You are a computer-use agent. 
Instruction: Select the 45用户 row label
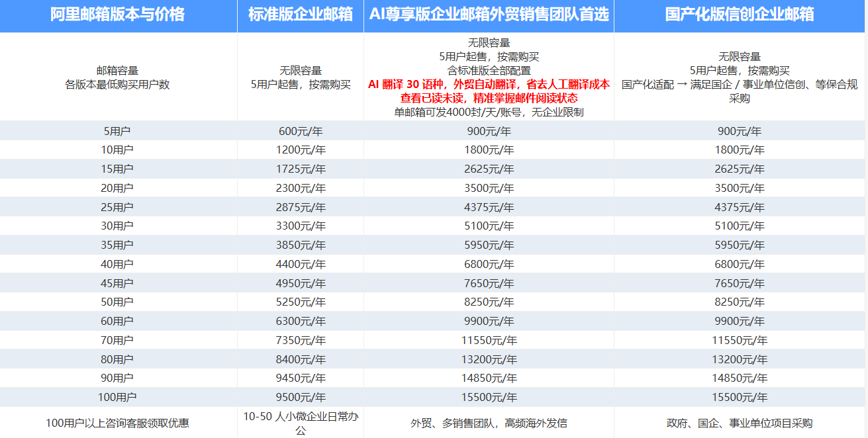(118, 283)
